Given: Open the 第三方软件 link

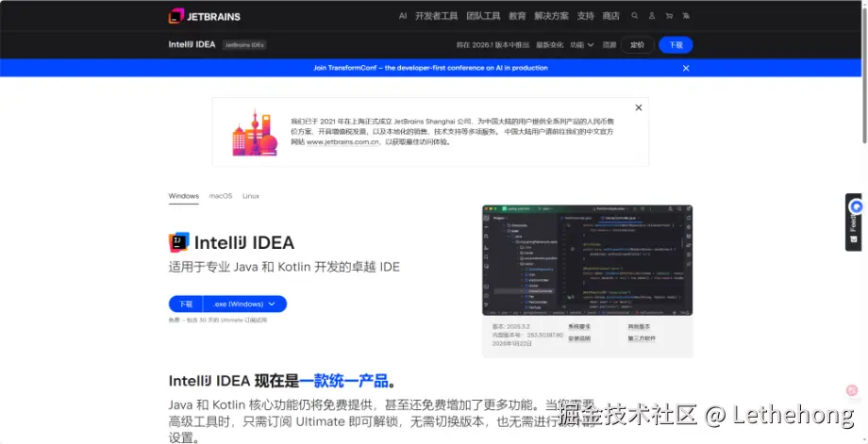Looking at the screenshot, I should click(642, 338).
